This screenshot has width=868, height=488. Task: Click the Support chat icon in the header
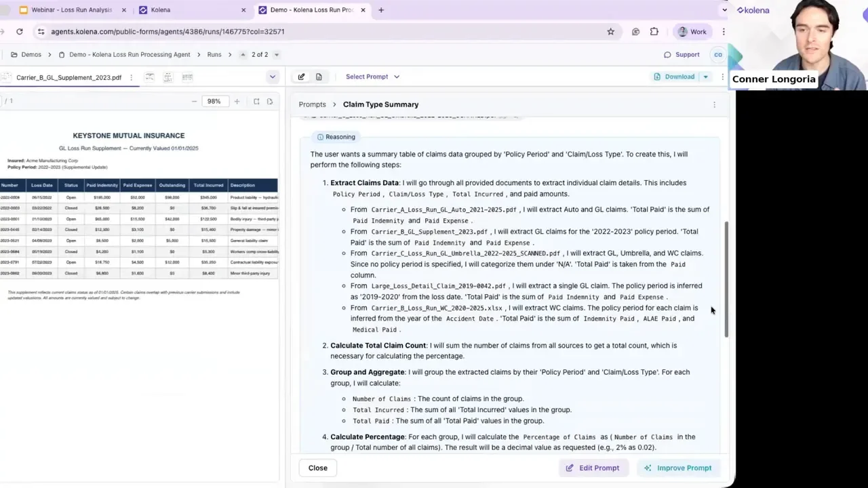click(668, 54)
